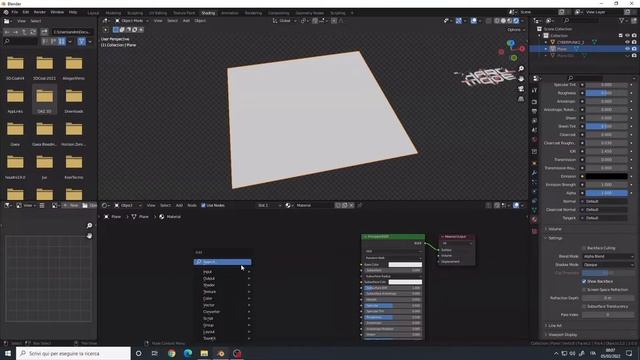Open the Modifier wrench properties tab
640x360 pixels.
(x=534, y=173)
